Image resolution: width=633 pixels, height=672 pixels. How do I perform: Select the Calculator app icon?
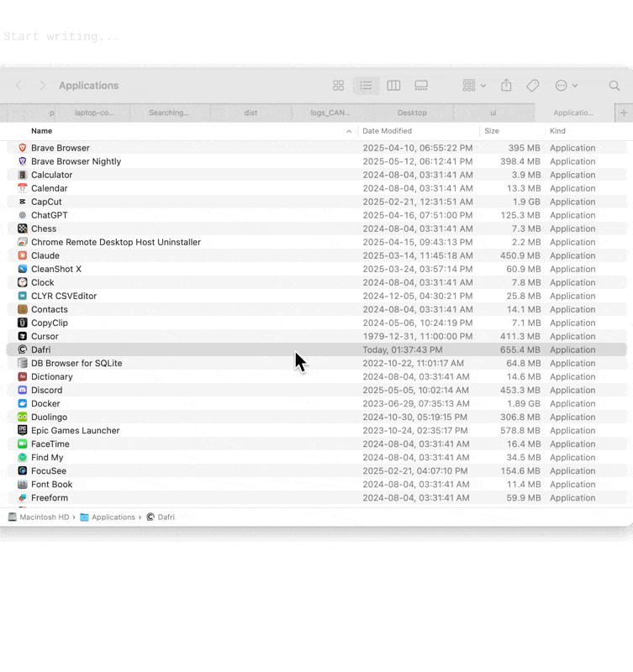23,175
